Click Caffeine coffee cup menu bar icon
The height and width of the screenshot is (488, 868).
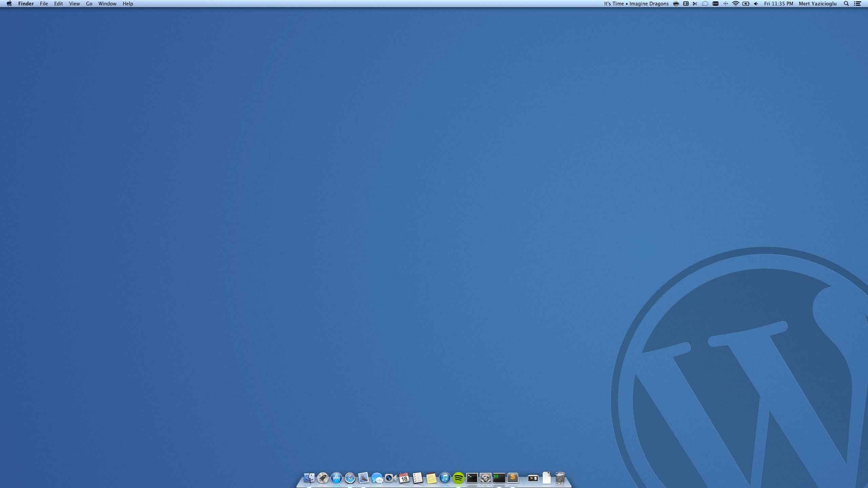tap(676, 4)
